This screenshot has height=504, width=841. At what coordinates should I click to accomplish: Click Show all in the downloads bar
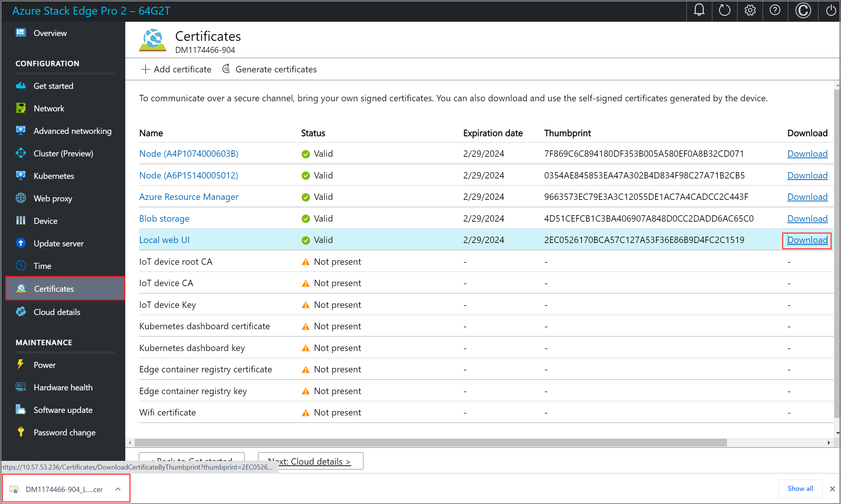pyautogui.click(x=800, y=488)
